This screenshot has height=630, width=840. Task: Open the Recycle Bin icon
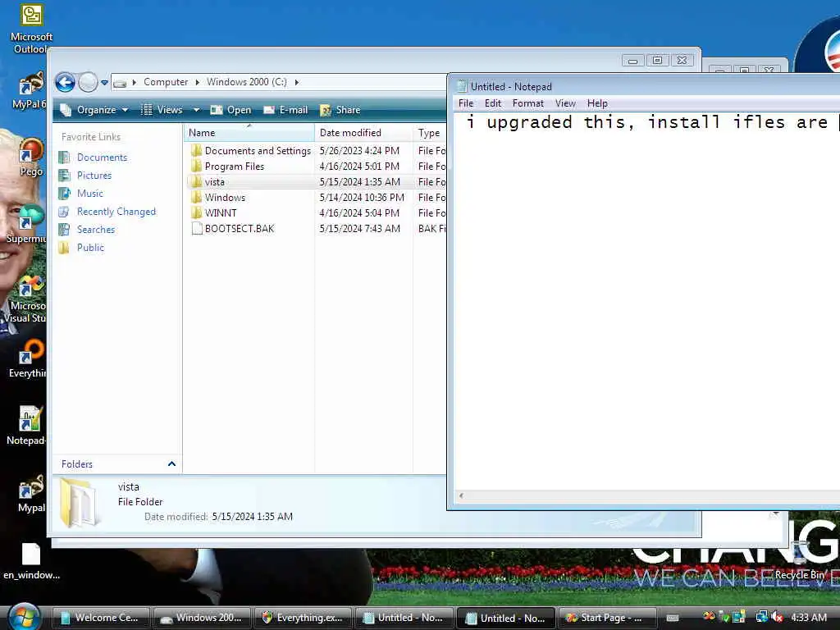coord(801,561)
